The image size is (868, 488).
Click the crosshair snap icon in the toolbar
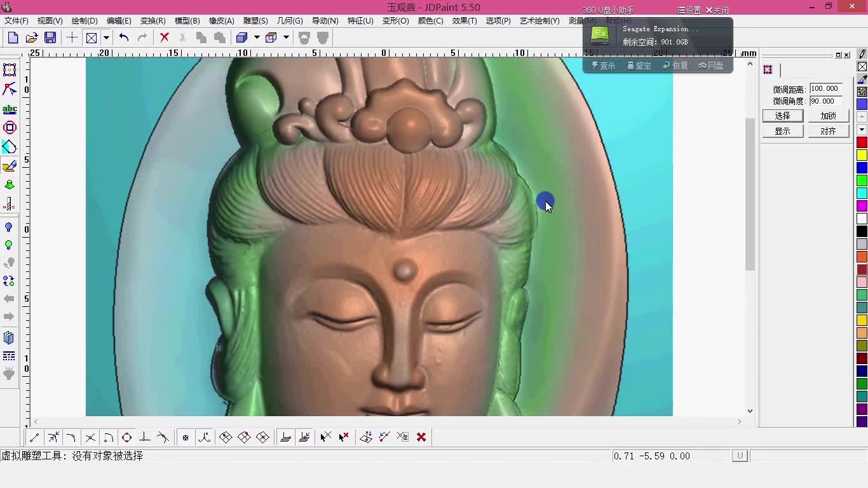pyautogui.click(x=72, y=37)
